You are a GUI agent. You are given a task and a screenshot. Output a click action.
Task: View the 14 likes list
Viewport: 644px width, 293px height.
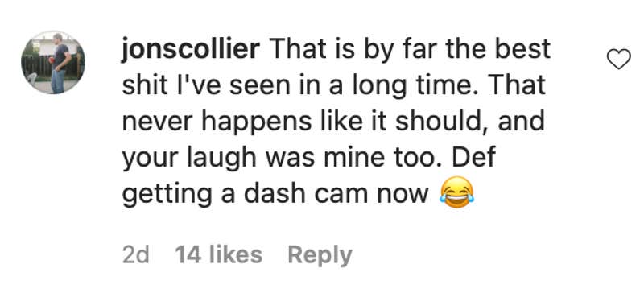[x=218, y=254]
